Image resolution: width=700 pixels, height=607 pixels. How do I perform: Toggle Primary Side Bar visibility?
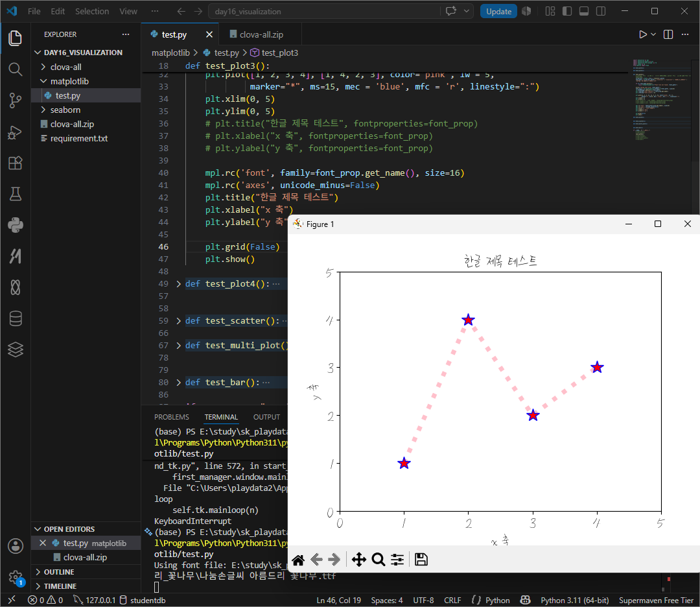567,11
